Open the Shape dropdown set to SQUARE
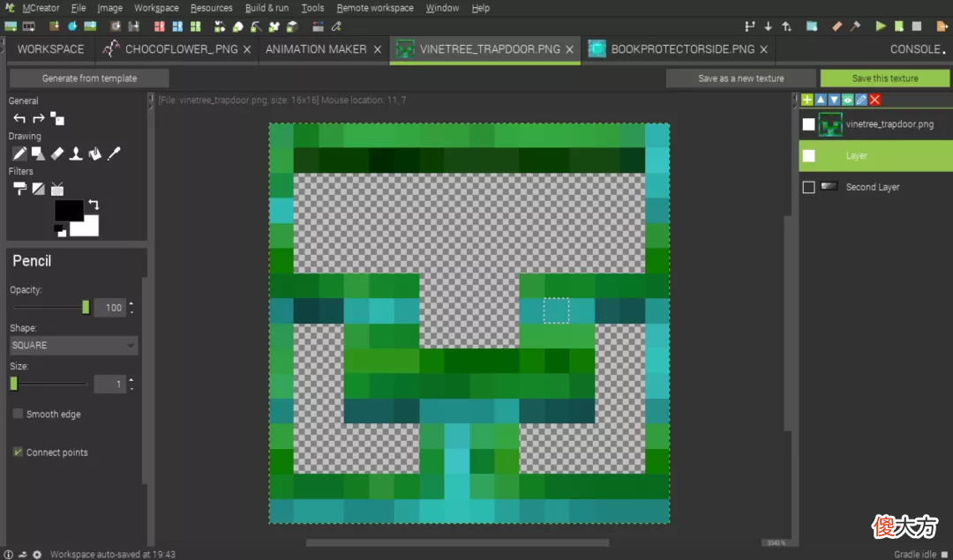 (x=73, y=345)
